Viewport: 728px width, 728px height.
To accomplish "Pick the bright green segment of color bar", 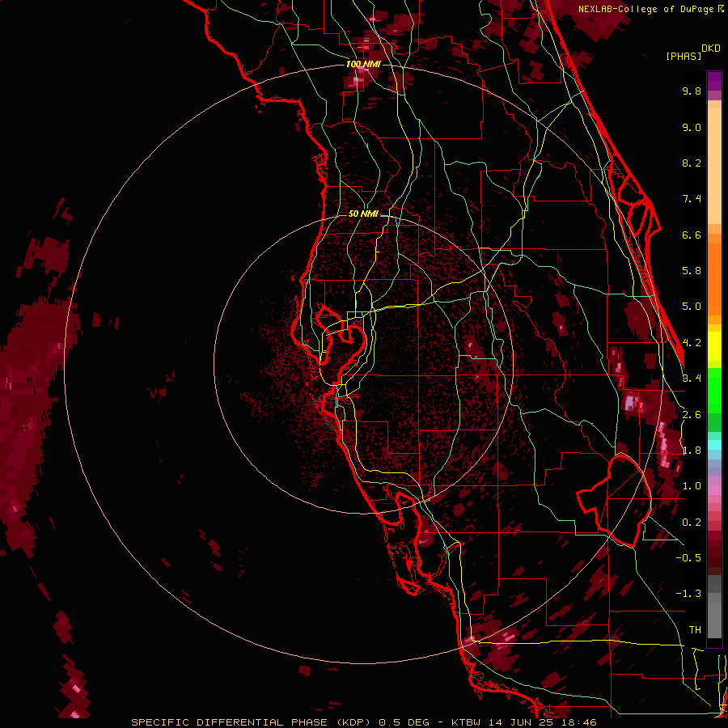I will [x=714, y=390].
